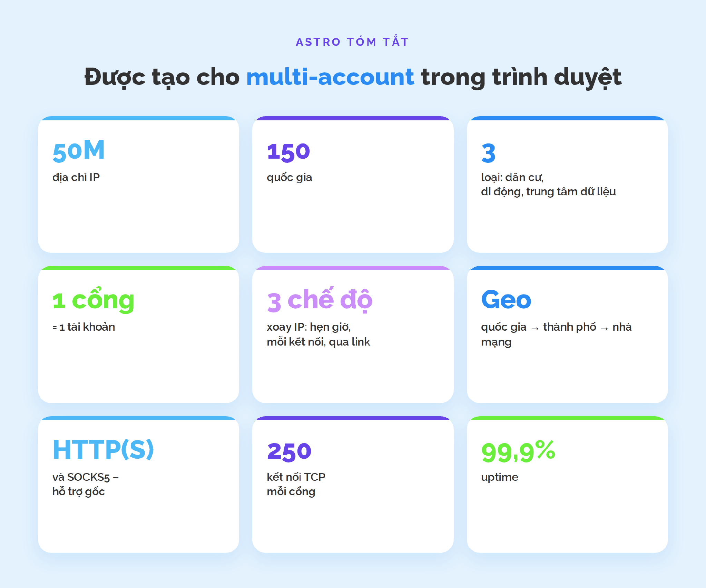The height and width of the screenshot is (588, 706).
Task: Click the mỗi cổng text
Action: point(291,492)
